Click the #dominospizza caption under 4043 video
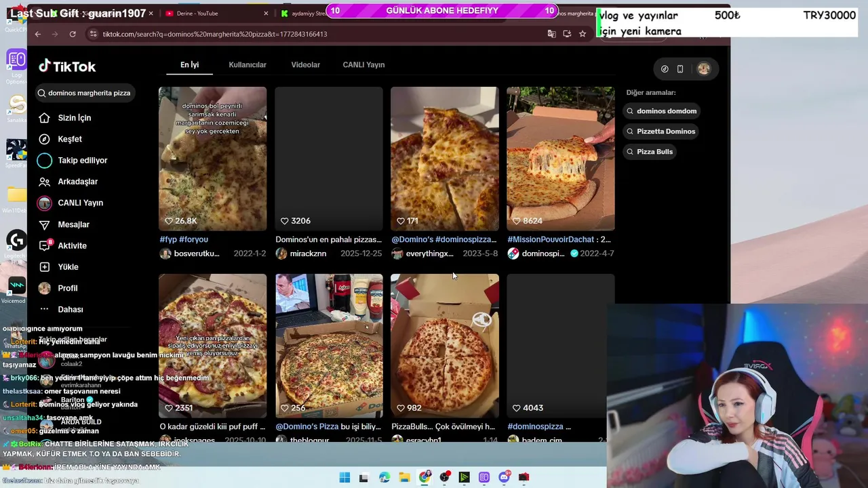 click(535, 426)
